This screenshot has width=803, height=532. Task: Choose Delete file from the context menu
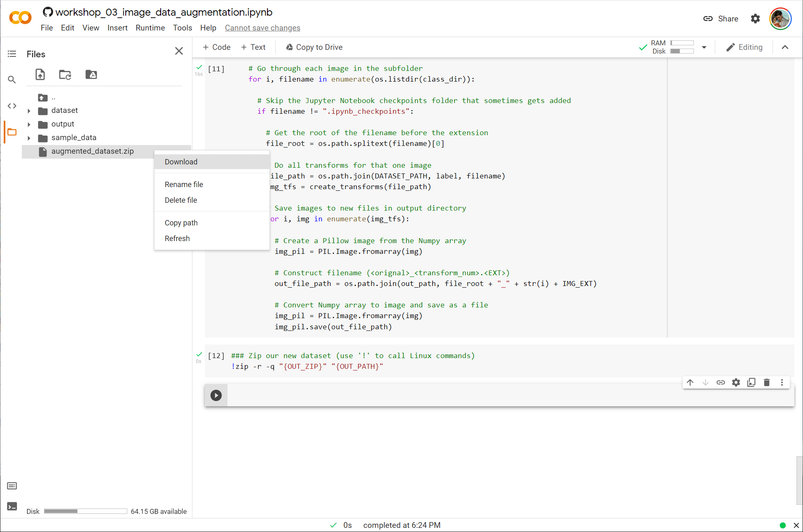pyautogui.click(x=212, y=200)
